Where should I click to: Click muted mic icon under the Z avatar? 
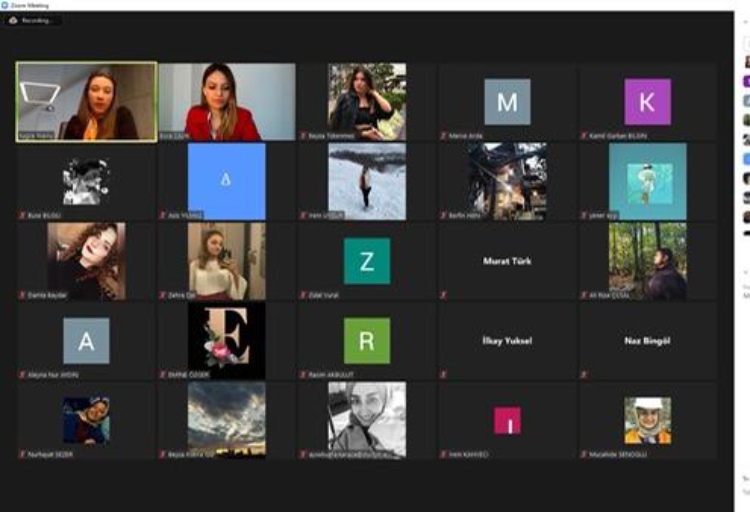pyautogui.click(x=302, y=295)
